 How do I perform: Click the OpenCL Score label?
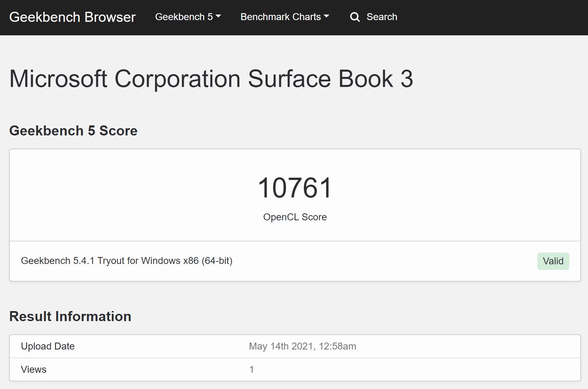(295, 217)
